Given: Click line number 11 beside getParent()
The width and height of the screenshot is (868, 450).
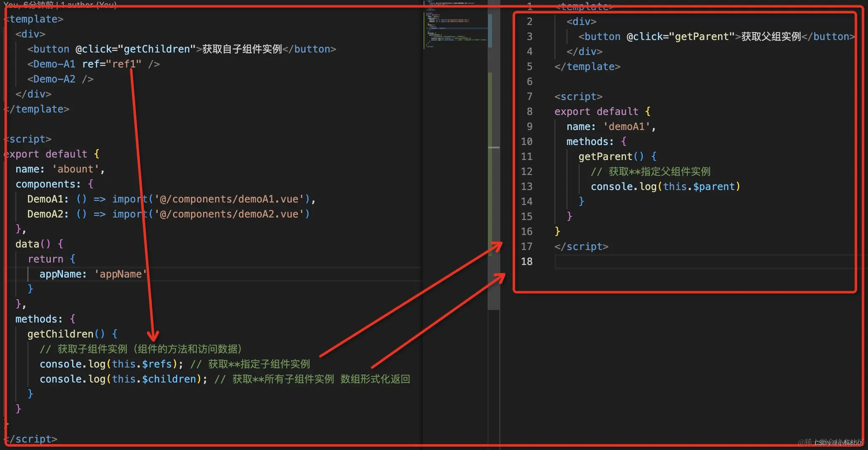Looking at the screenshot, I should (527, 156).
